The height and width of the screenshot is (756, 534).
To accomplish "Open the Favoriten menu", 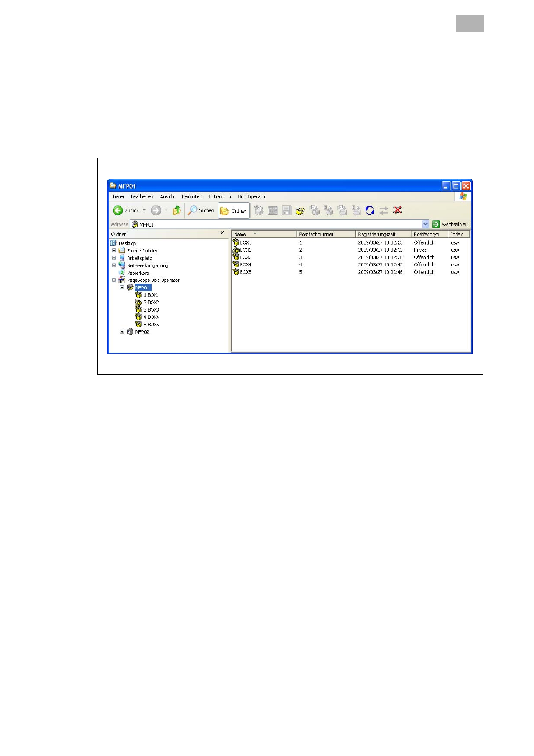I will coord(192,196).
